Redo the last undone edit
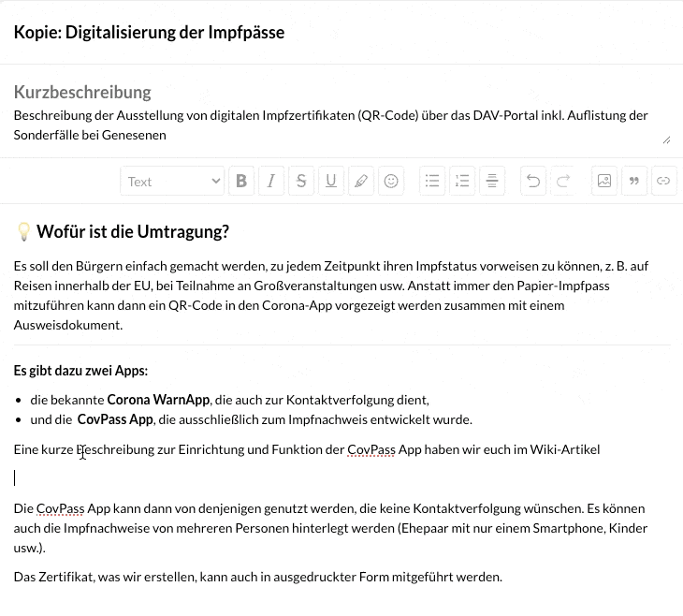 pos(563,182)
